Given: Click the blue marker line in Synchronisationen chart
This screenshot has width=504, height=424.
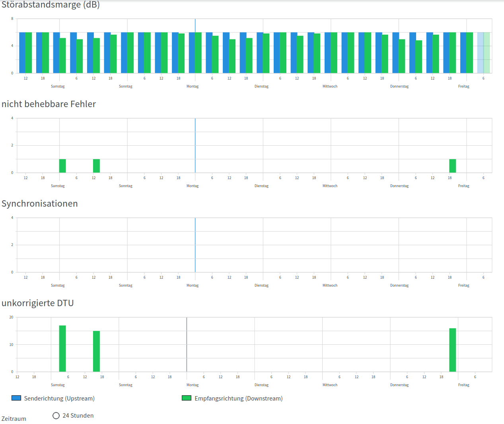Looking at the screenshot, I should [195, 245].
